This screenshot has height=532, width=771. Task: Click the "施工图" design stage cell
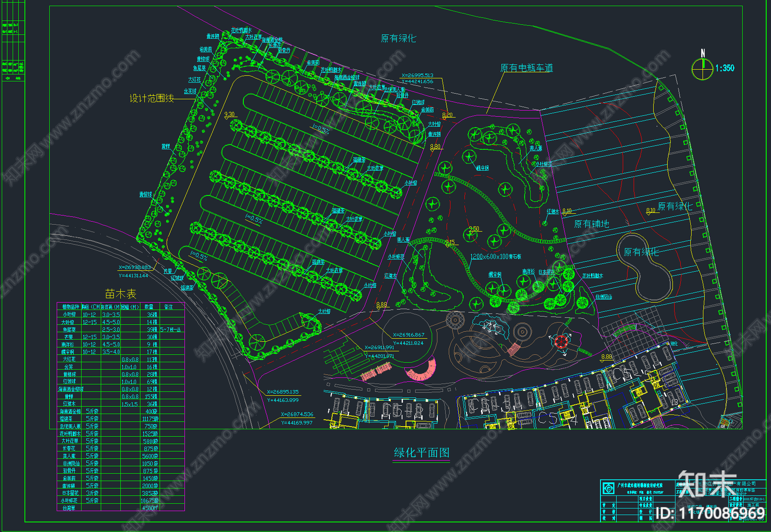(x=753, y=505)
